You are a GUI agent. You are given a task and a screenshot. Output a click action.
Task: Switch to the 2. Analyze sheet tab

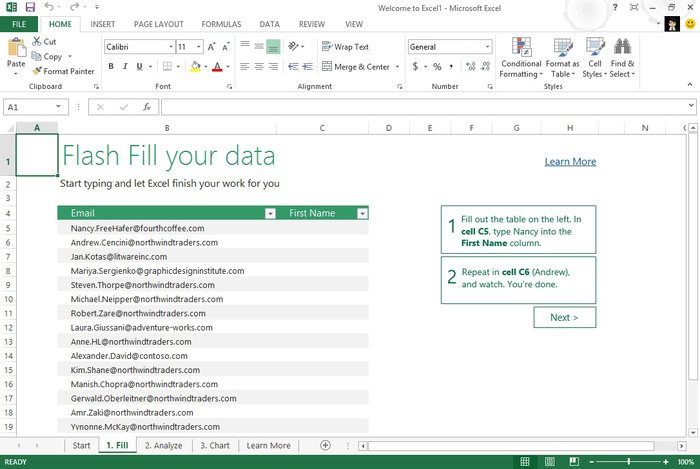pos(162,445)
